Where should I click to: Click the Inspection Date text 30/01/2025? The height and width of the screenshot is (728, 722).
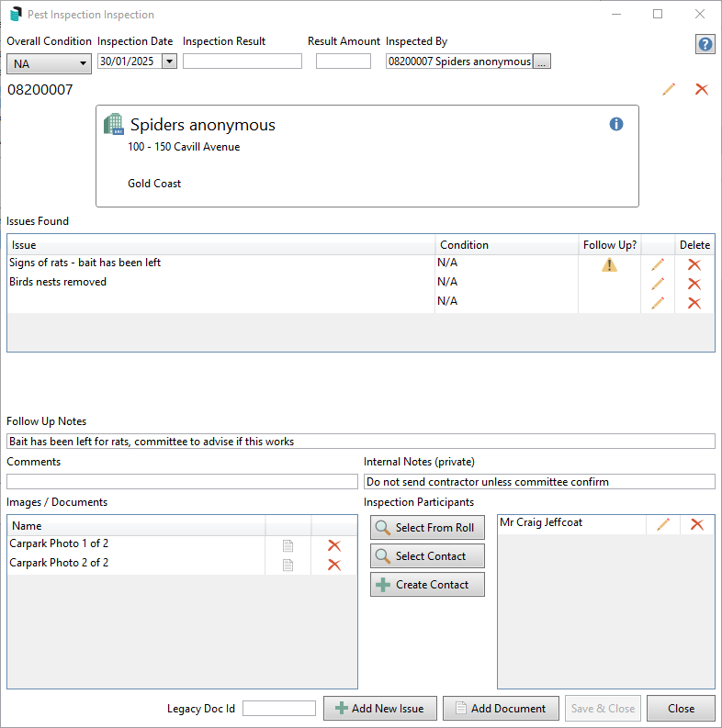[x=127, y=62]
